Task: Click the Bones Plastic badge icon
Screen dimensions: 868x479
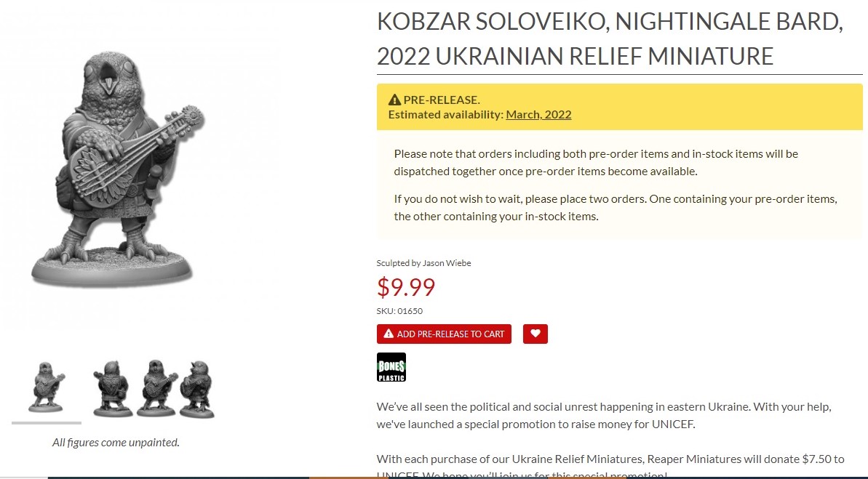Action: pyautogui.click(x=391, y=367)
